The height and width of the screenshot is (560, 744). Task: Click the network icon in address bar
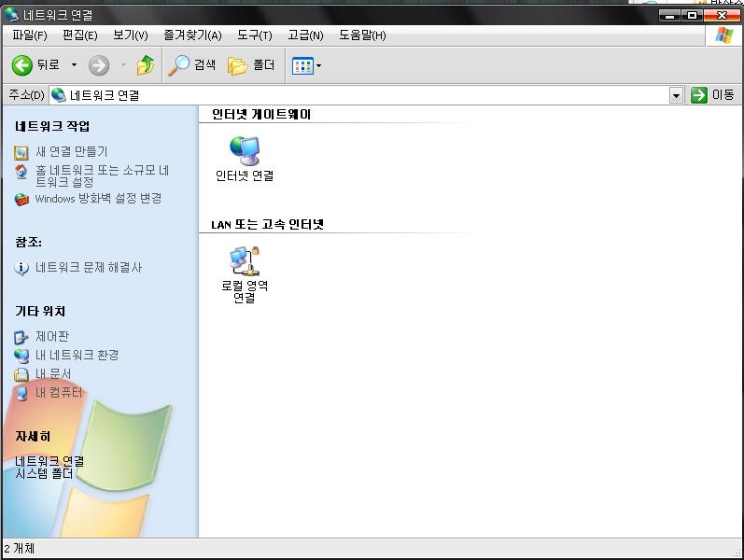pos(59,95)
